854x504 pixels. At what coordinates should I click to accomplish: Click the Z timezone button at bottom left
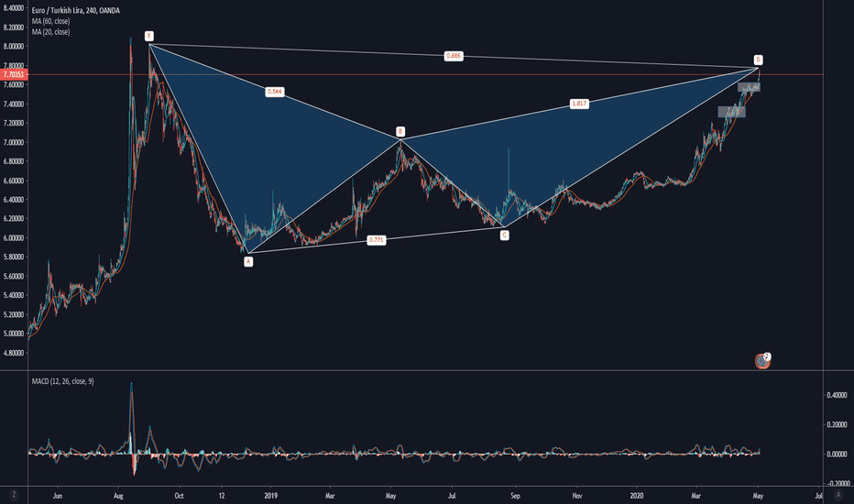coord(14,495)
